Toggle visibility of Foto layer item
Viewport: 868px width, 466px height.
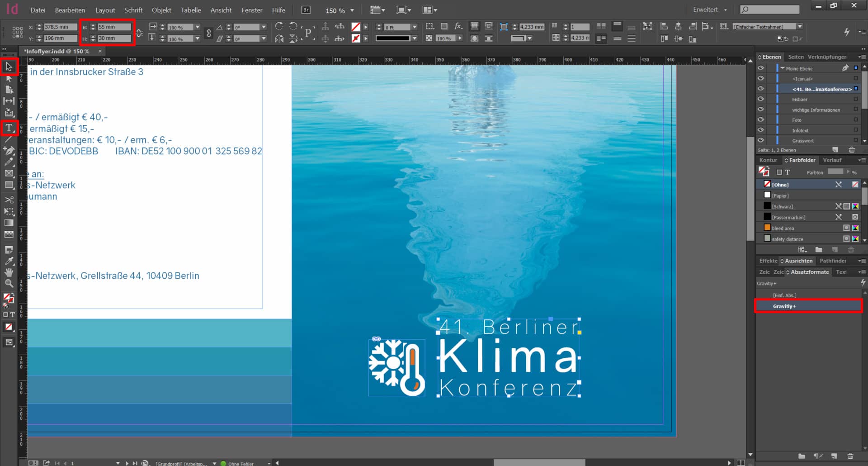pos(761,120)
